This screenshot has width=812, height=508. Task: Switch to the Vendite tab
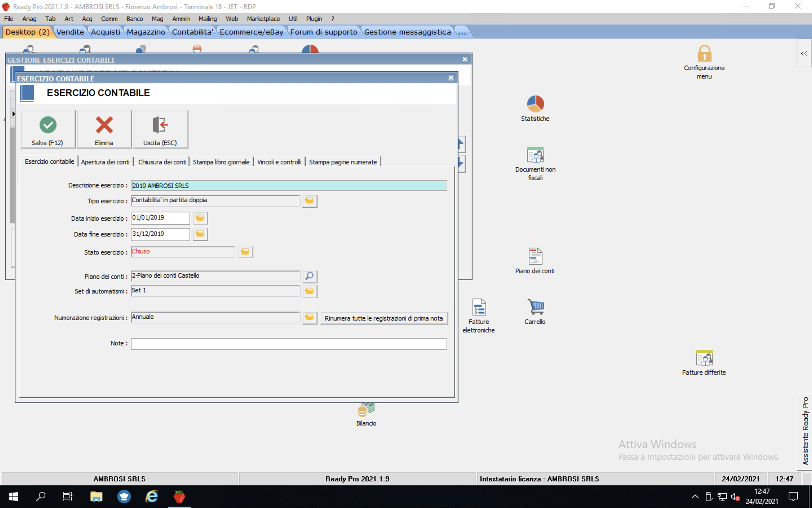[70, 32]
